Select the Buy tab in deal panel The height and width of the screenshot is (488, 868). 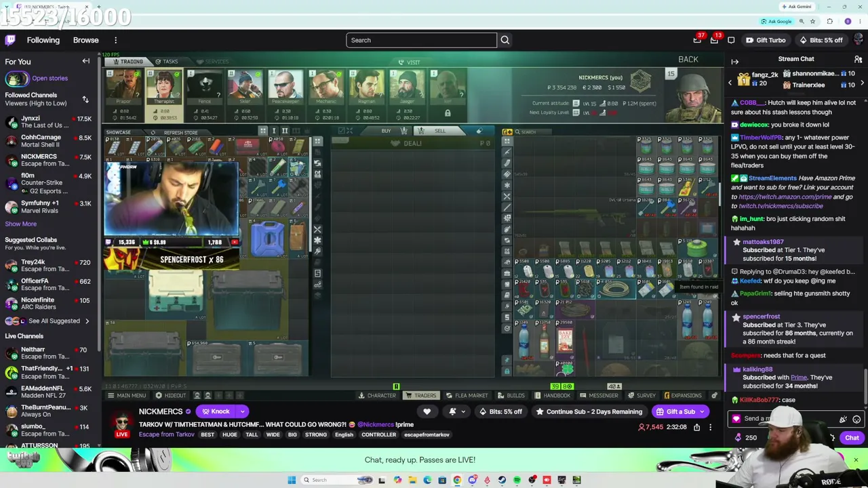tap(386, 131)
